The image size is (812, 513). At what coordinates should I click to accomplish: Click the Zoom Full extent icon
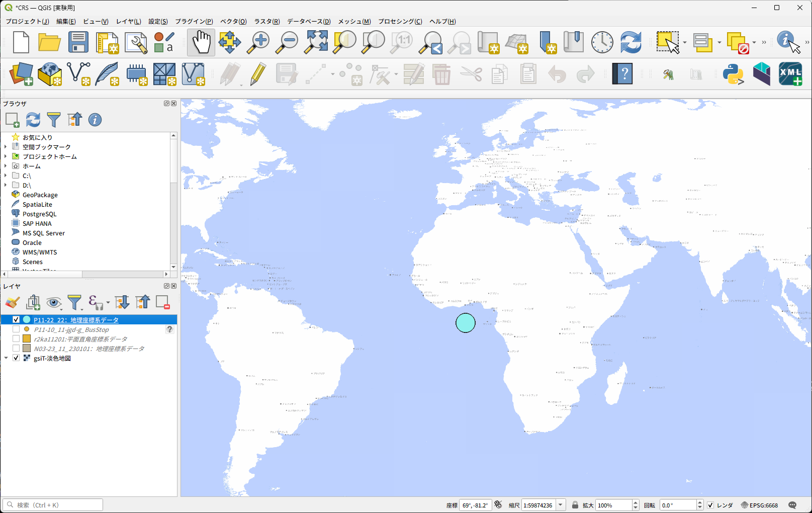pos(316,42)
